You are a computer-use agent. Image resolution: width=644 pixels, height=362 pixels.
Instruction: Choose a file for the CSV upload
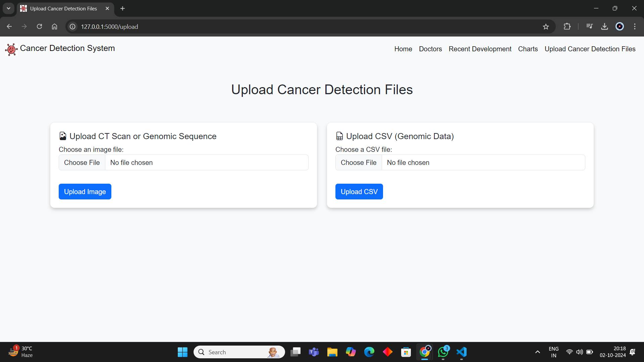pyautogui.click(x=358, y=162)
